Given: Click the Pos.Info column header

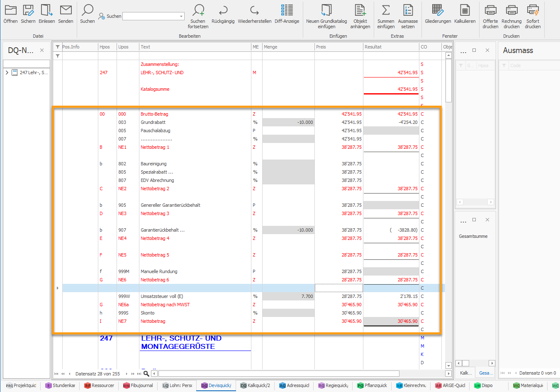Looking at the screenshot, I should coord(80,47).
